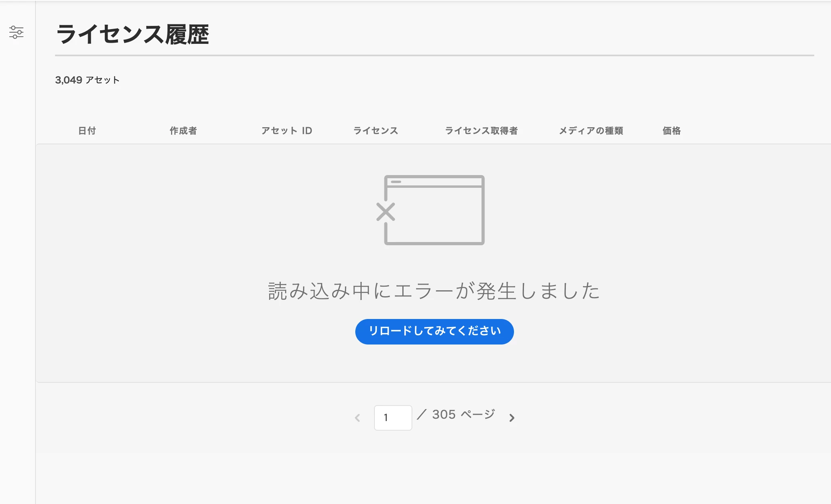The height and width of the screenshot is (504, 831).
Task: Click the ライセンス履歴 page title
Action: click(x=132, y=34)
